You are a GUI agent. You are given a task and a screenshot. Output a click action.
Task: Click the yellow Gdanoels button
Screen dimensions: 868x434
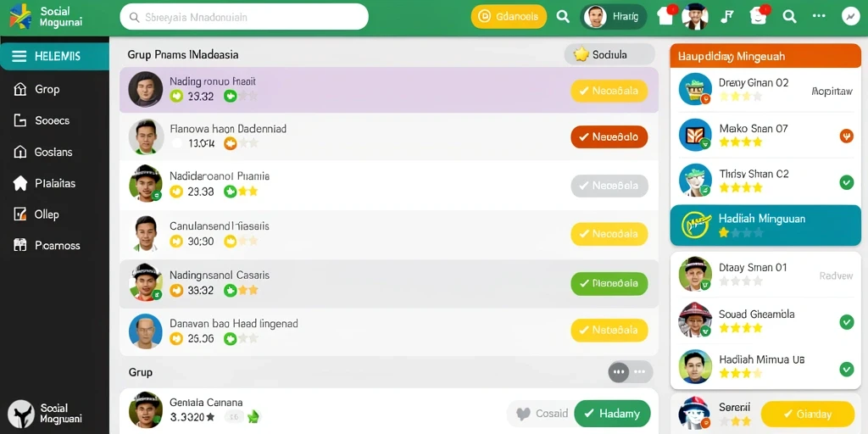pyautogui.click(x=509, y=17)
